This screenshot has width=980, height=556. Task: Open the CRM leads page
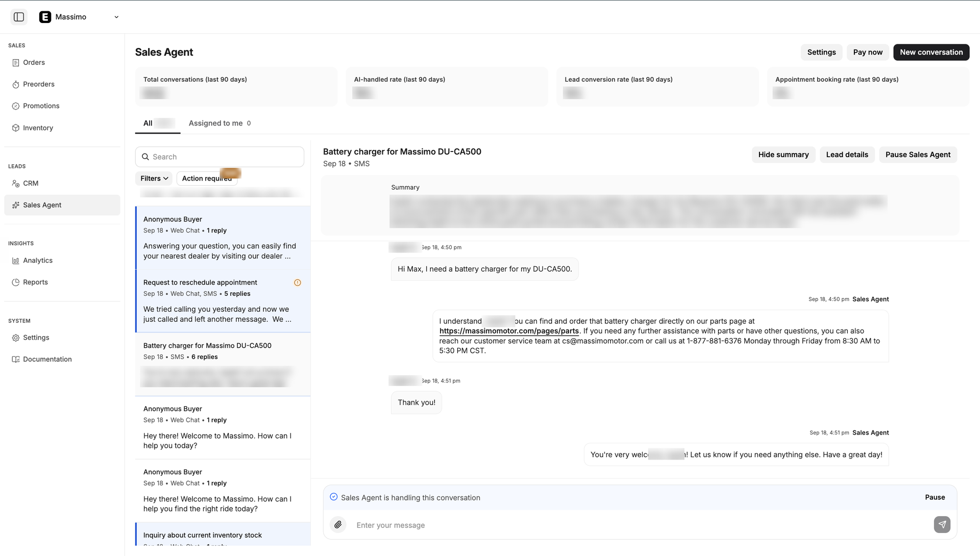tap(62, 184)
